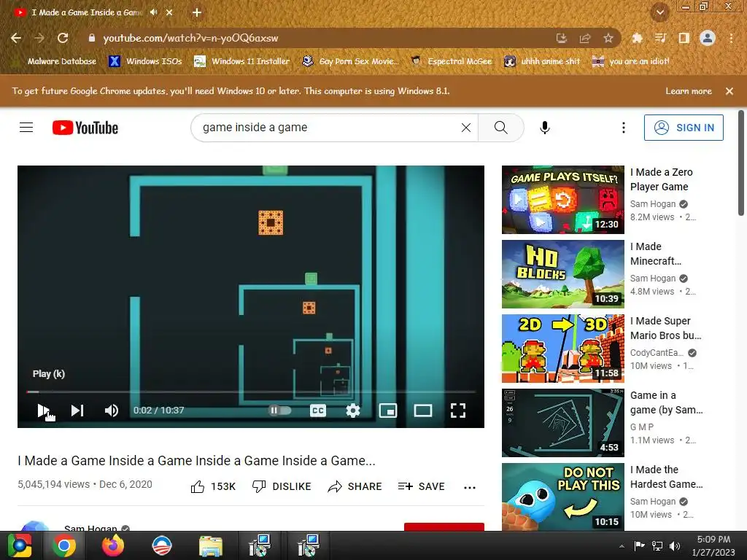747x560 pixels.
Task: Submit search with magnifier button
Action: point(500,128)
